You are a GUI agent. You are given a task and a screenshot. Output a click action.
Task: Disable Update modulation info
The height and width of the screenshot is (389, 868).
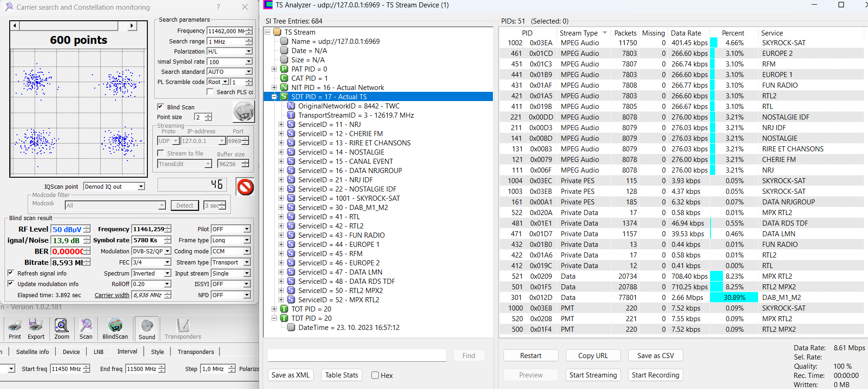11,284
